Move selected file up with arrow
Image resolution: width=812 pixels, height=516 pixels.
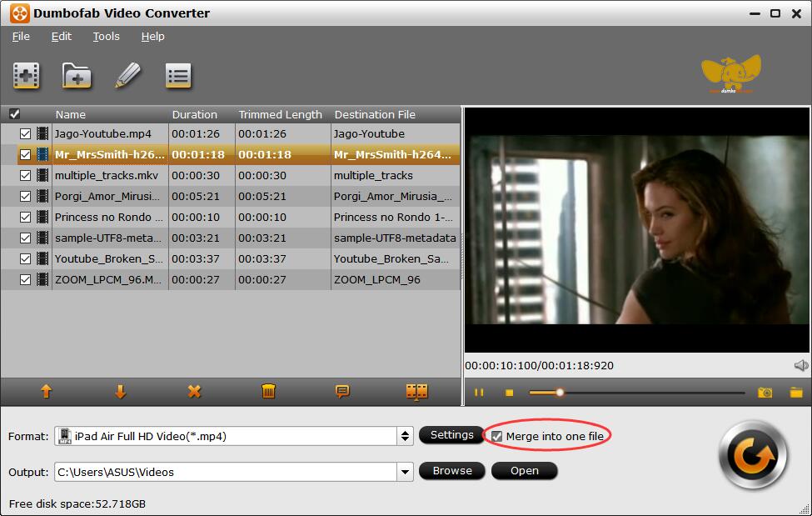coord(46,392)
